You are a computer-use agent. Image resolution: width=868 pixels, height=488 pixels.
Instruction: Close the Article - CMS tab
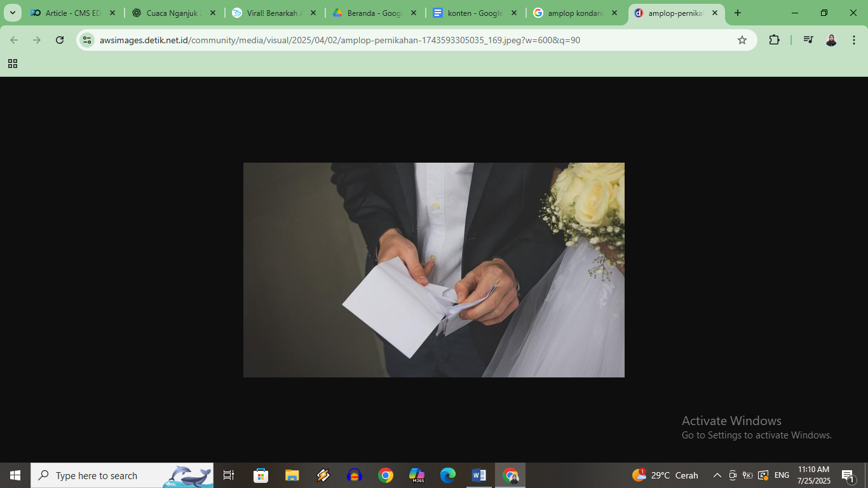pyautogui.click(x=112, y=13)
